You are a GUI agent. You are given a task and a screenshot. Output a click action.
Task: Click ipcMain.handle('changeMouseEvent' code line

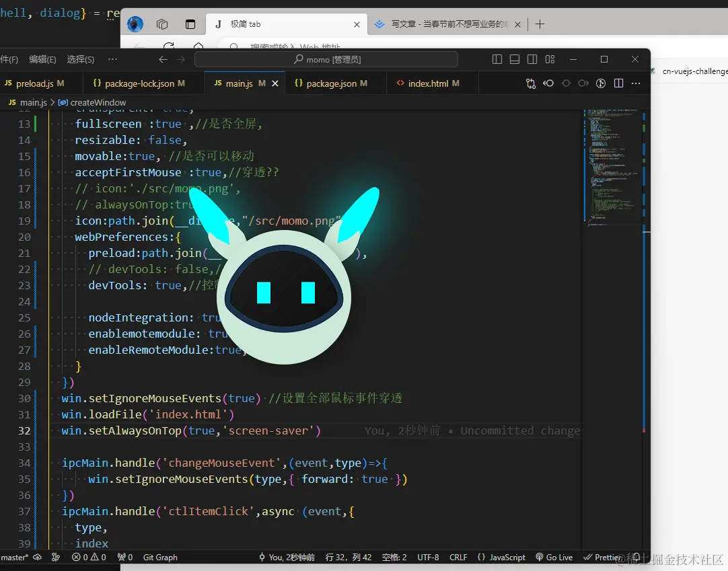[x=225, y=463]
